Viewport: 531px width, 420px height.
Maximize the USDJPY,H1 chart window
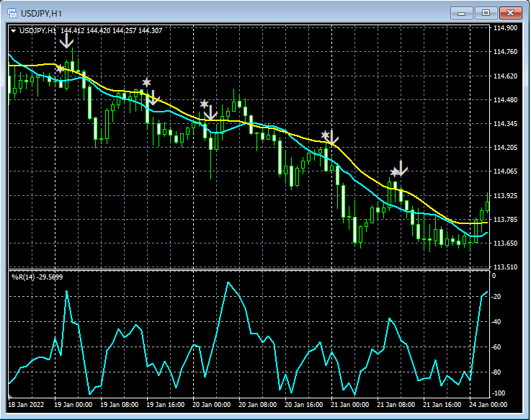(486, 13)
